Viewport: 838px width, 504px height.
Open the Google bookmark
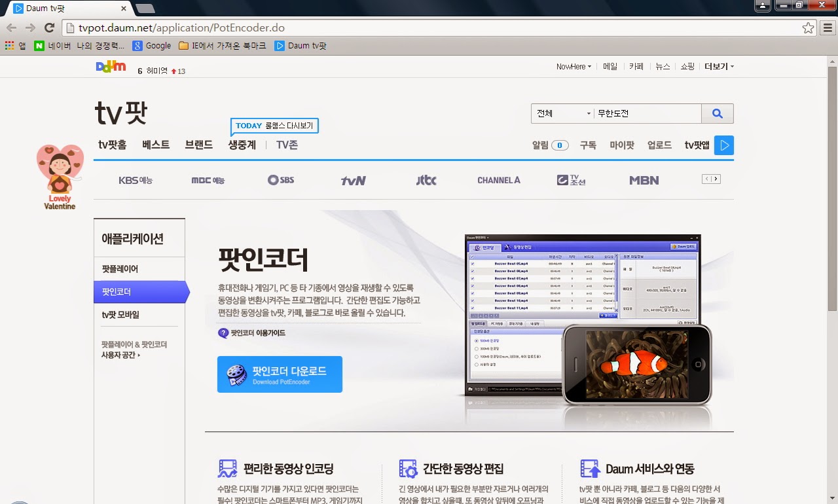point(152,46)
